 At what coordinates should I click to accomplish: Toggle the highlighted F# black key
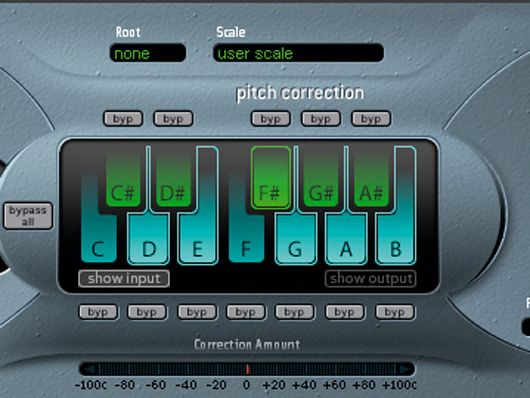click(x=271, y=178)
